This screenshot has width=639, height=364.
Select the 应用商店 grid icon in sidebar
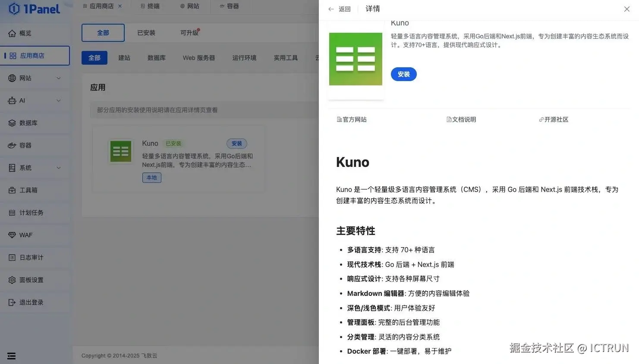13,56
